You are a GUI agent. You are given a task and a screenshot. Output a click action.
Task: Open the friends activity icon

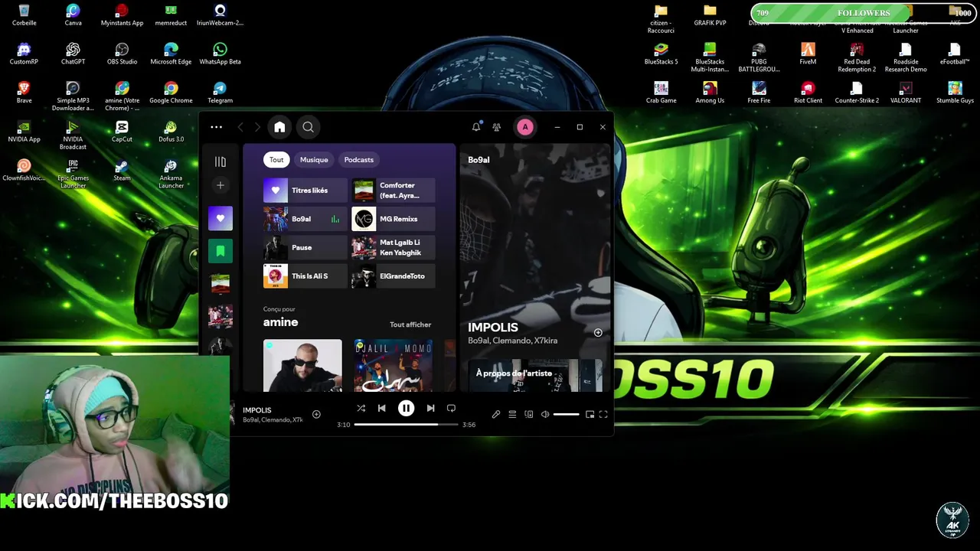point(497,127)
